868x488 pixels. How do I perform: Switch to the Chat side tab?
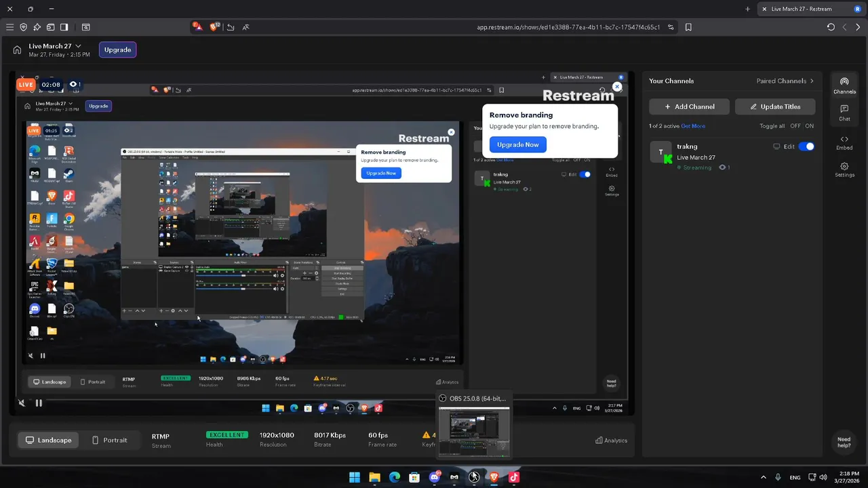point(844,113)
